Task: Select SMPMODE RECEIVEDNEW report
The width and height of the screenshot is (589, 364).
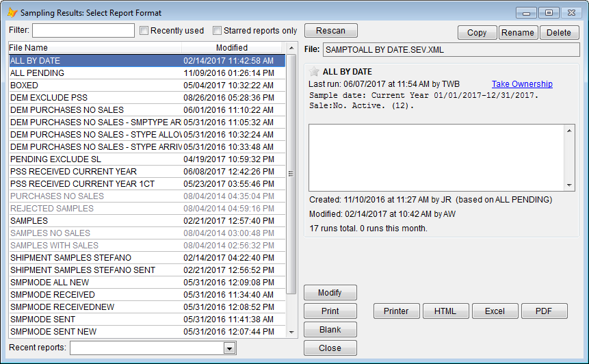Action: 147,307
